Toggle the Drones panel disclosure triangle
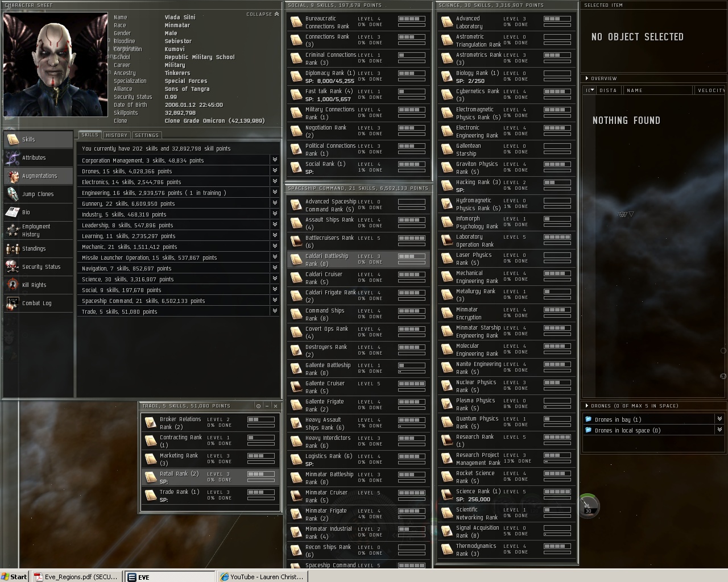Viewport: 728px width, 582px height. (586, 406)
